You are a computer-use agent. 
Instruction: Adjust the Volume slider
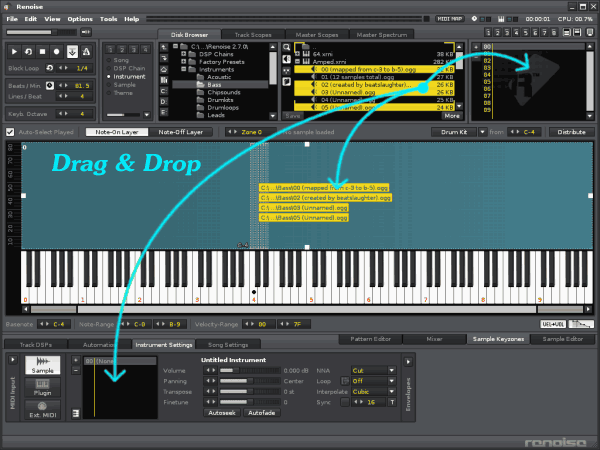coord(249,370)
